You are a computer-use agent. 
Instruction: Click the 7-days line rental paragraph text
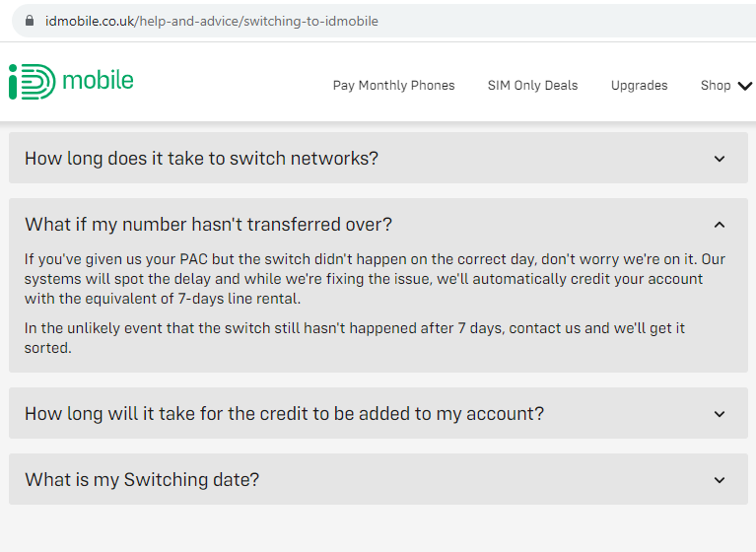[x=375, y=279]
